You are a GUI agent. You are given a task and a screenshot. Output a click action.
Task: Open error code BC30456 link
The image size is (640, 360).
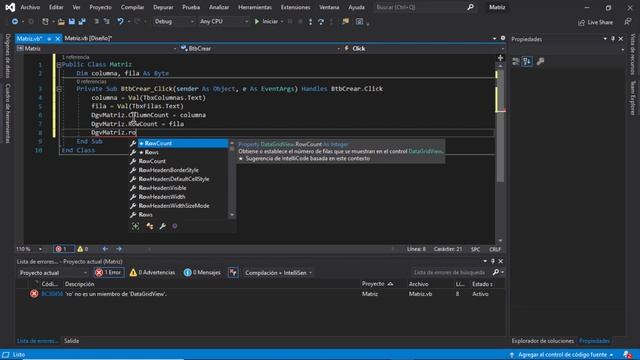[x=52, y=294]
